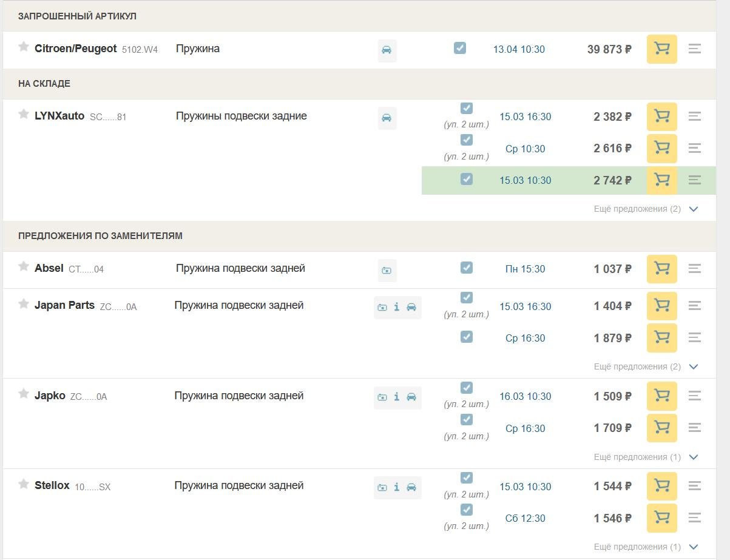This screenshot has width=730, height=560.
Task: Expand more Stellox offers chevron
Action: point(694,547)
